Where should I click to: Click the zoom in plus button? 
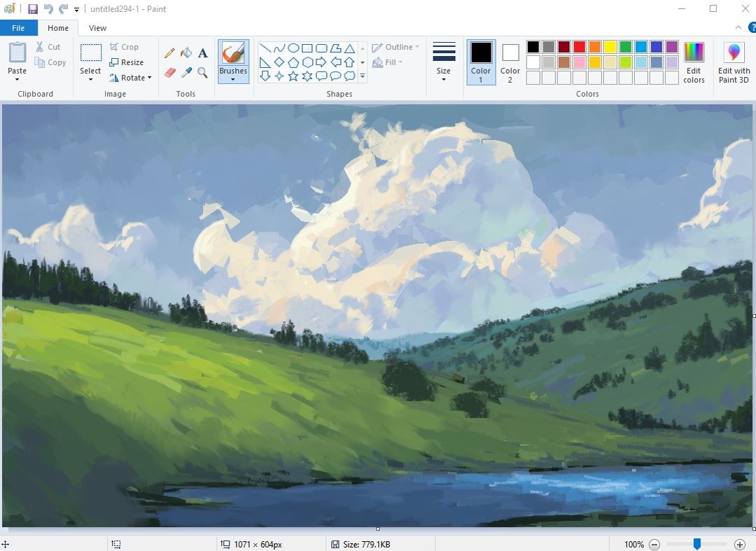(740, 545)
